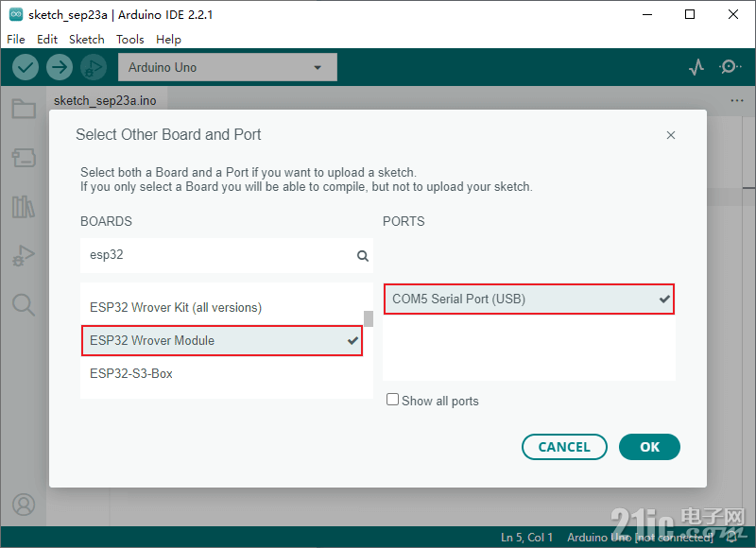Open the Tools menu
The width and height of the screenshot is (756, 548).
[130, 39]
